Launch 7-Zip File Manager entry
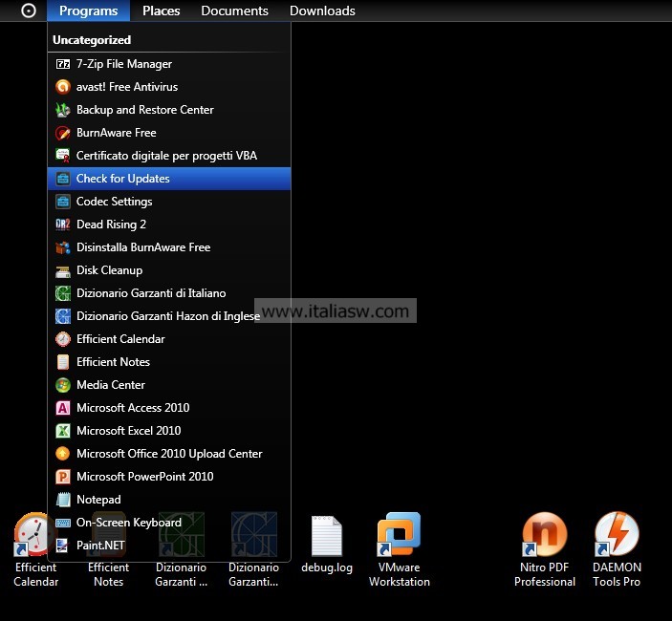This screenshot has width=672, height=621. point(169,64)
